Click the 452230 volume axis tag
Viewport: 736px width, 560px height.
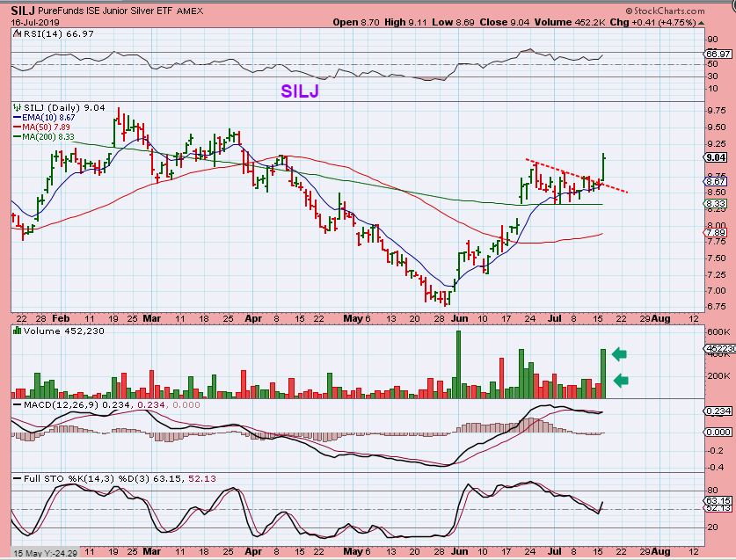click(720, 349)
